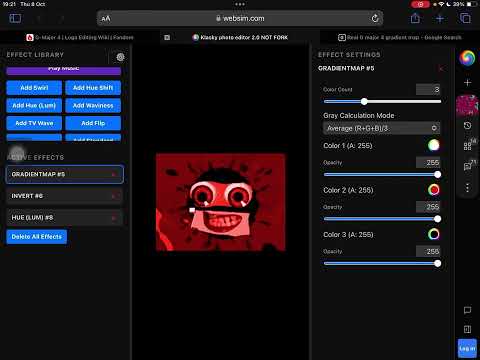
Task: Click the Add Hue (Lum) button
Action: pyautogui.click(x=34, y=105)
